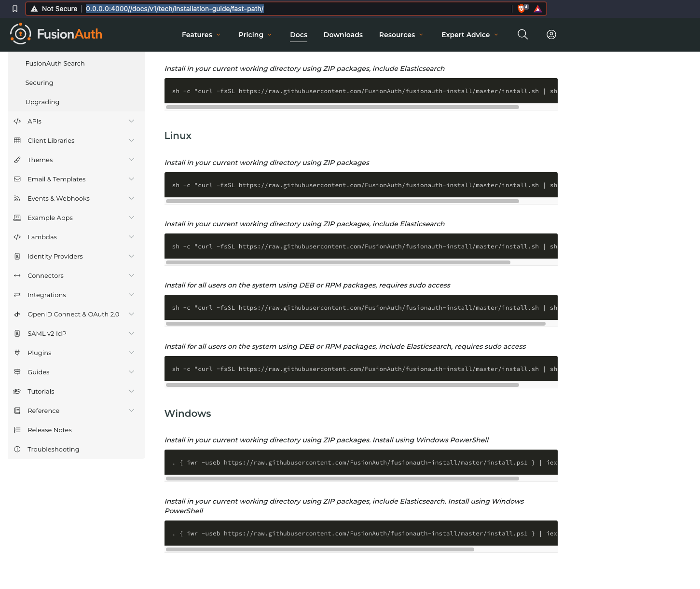Open the Upgrading sidebar link
This screenshot has height=589, width=700.
42,102
